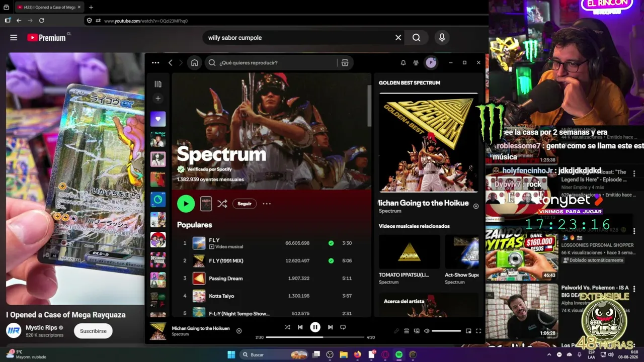
Task: Open Windows Start menu
Action: tap(231, 354)
